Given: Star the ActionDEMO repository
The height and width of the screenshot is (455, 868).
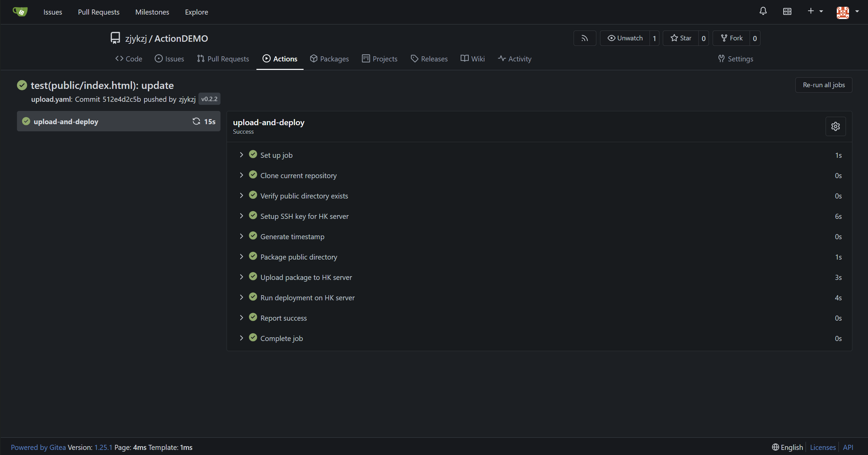Looking at the screenshot, I should (681, 38).
